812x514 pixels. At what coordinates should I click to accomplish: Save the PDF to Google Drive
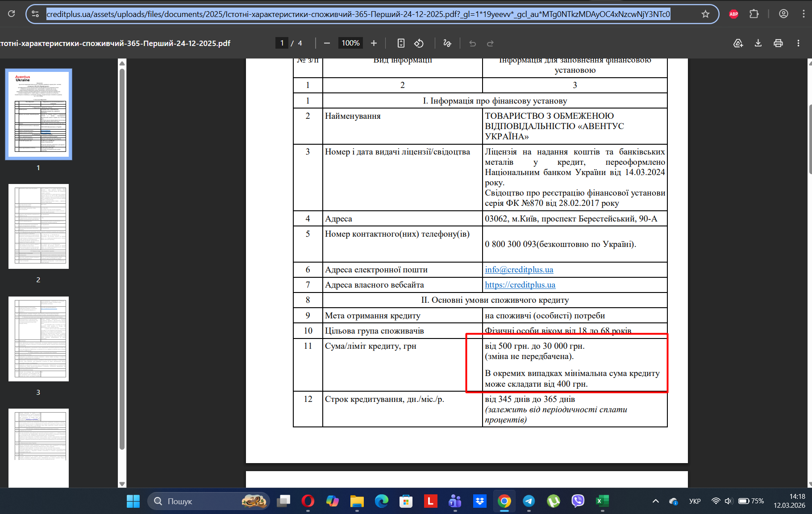pyautogui.click(x=738, y=43)
